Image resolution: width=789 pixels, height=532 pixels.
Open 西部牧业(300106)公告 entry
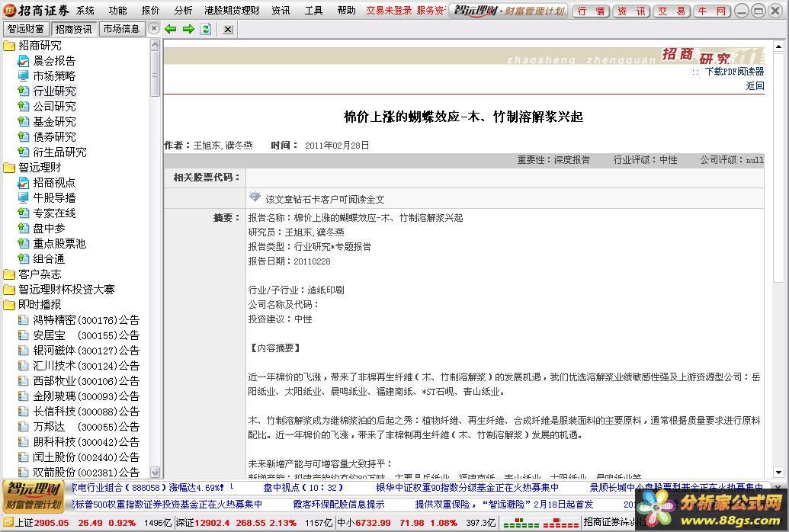click(86, 381)
